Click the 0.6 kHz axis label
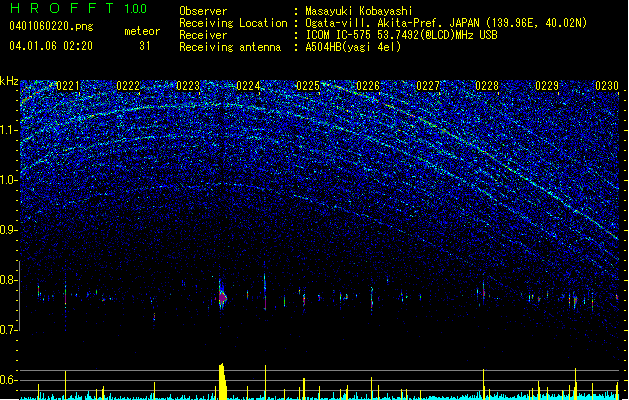 point(9,380)
